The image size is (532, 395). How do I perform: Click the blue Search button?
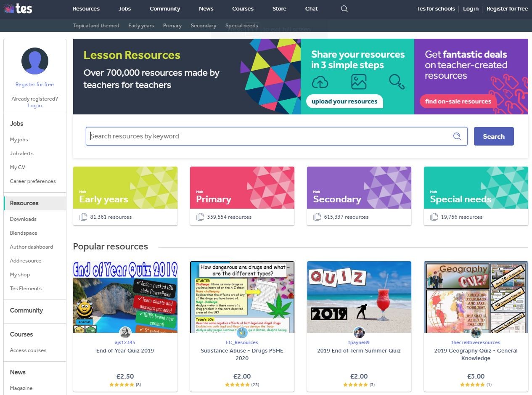(x=494, y=136)
